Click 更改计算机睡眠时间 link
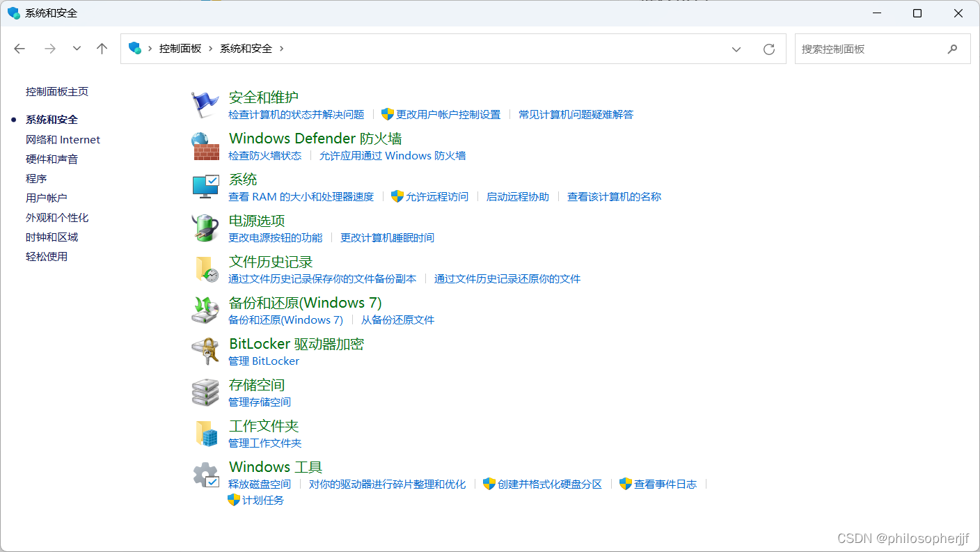 [x=387, y=237]
